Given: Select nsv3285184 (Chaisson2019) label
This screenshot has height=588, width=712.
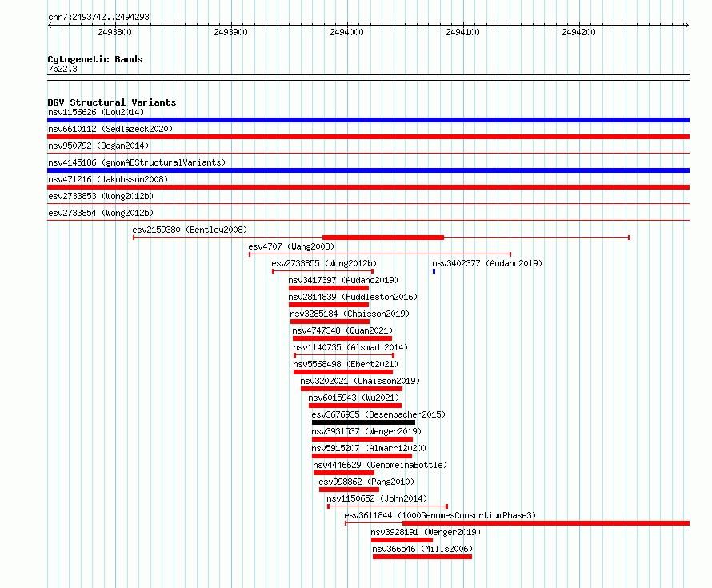Looking at the screenshot, I should tap(350, 314).
